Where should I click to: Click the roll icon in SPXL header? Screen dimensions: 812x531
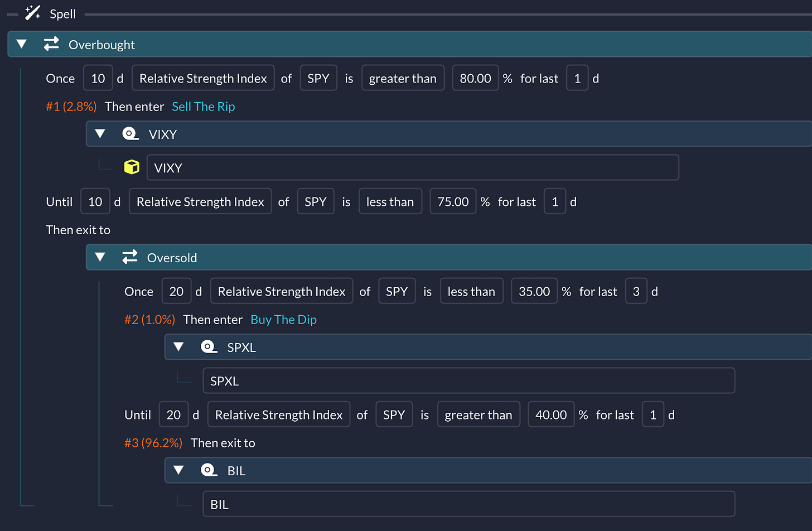click(x=209, y=347)
